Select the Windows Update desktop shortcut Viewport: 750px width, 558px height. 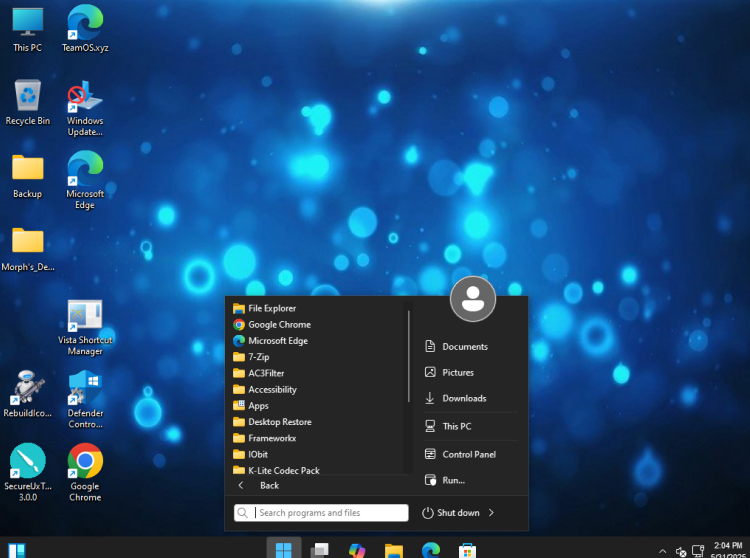tap(85, 109)
